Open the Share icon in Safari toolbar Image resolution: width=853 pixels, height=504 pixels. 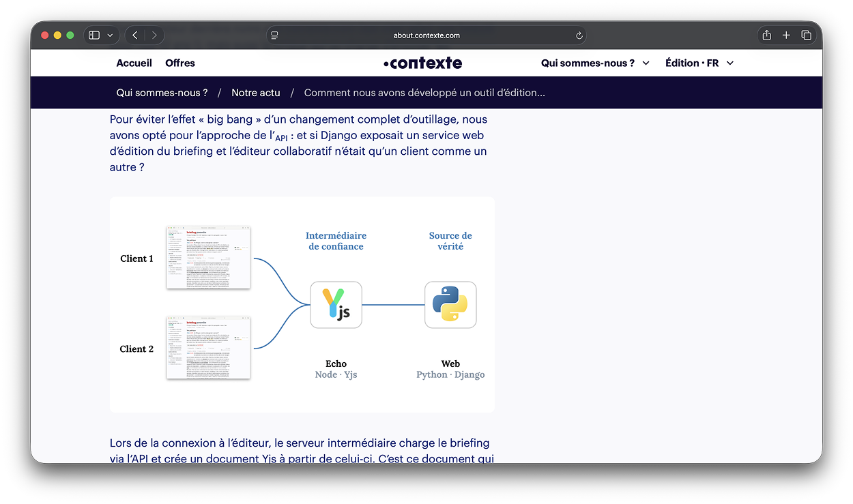[x=766, y=35]
